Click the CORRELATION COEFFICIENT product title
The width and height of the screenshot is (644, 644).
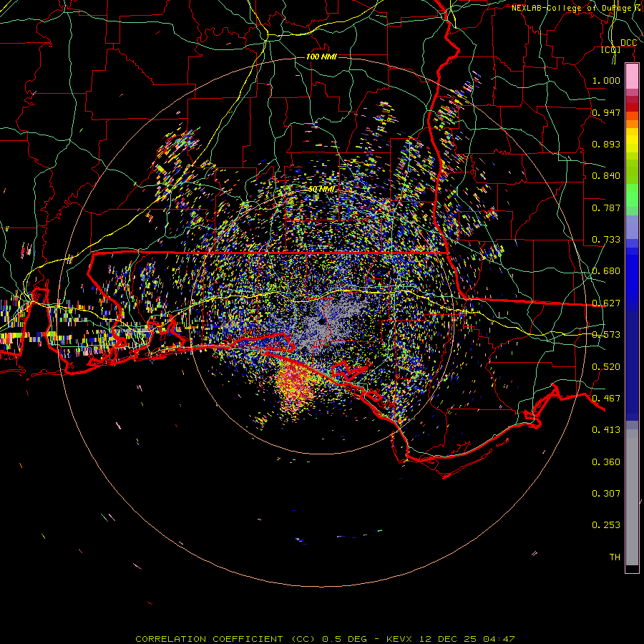pyautogui.click(x=209, y=639)
